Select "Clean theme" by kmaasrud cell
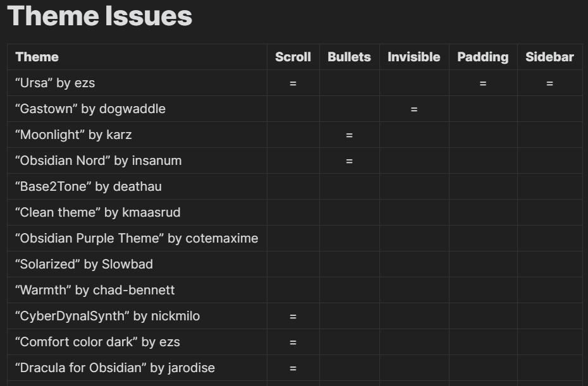The height and width of the screenshot is (386, 588). pos(137,212)
